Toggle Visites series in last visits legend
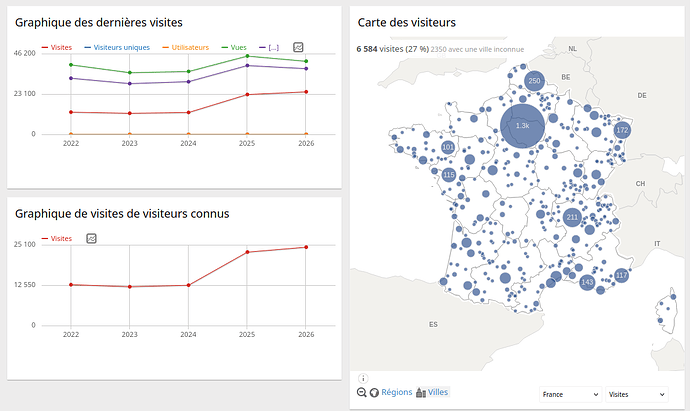 click(x=57, y=48)
